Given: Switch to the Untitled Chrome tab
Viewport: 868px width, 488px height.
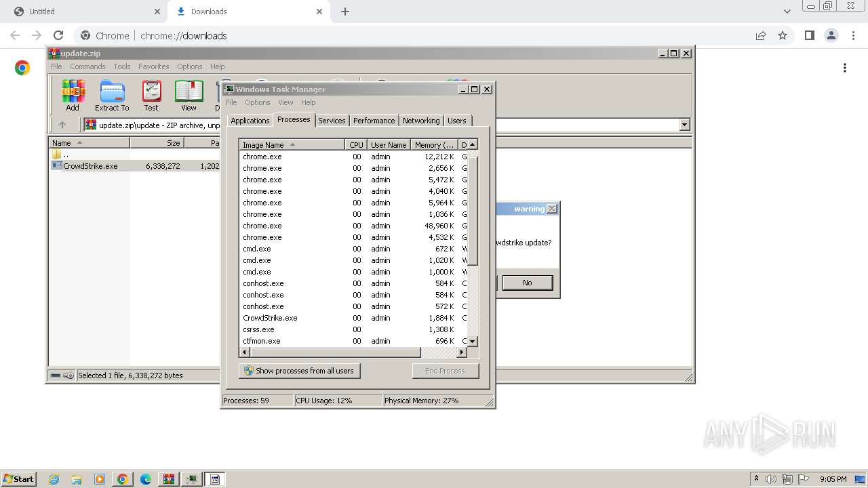Looking at the screenshot, I should pos(83,12).
